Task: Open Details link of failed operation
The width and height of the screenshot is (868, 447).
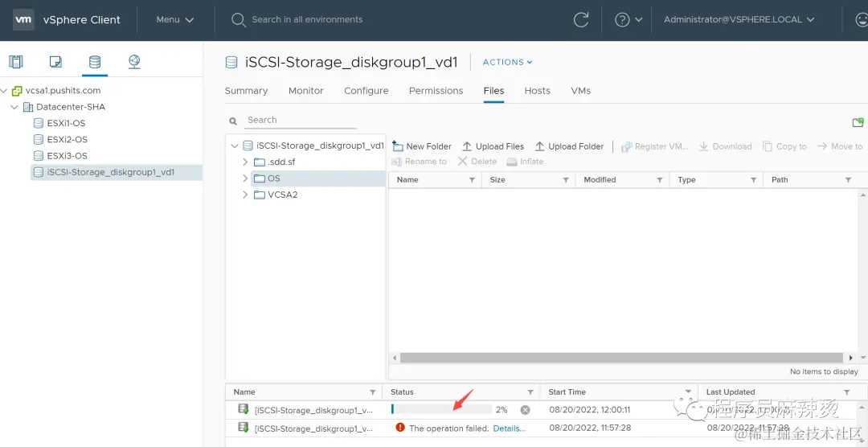Action: click(510, 429)
